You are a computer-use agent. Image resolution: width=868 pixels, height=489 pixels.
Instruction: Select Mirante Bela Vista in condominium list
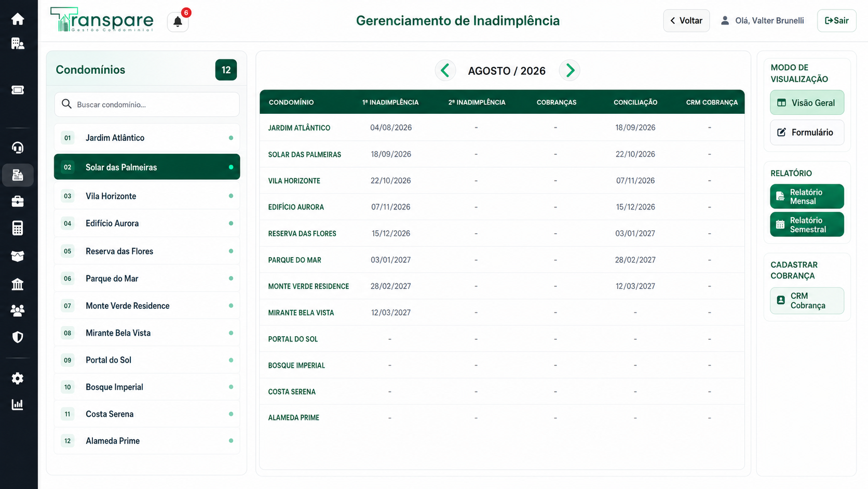point(147,333)
